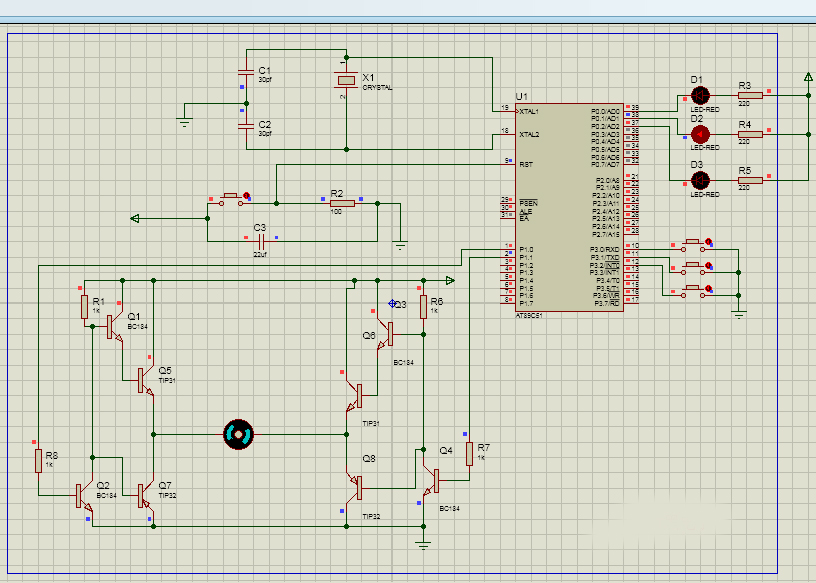The width and height of the screenshot is (816, 583).
Task: Select transistor Q1 BC184
Action: click(114, 327)
